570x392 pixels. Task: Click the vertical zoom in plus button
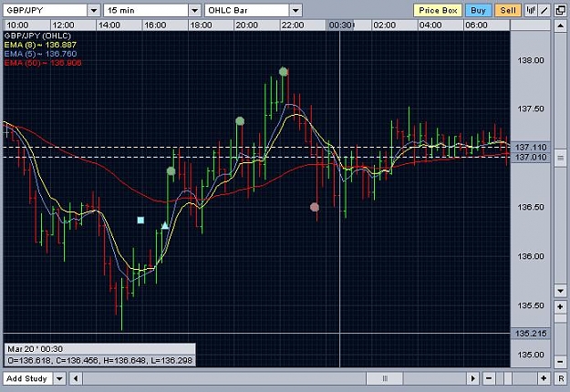560,307
